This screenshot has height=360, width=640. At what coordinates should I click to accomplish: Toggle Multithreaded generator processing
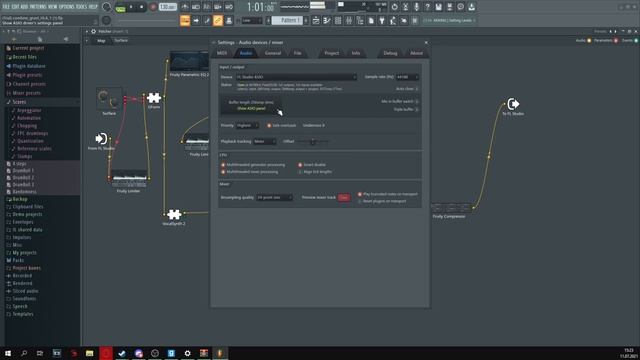[223, 165]
